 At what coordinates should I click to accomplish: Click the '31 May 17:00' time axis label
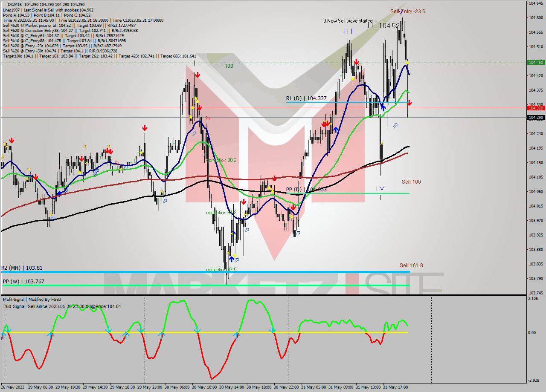tap(396, 387)
